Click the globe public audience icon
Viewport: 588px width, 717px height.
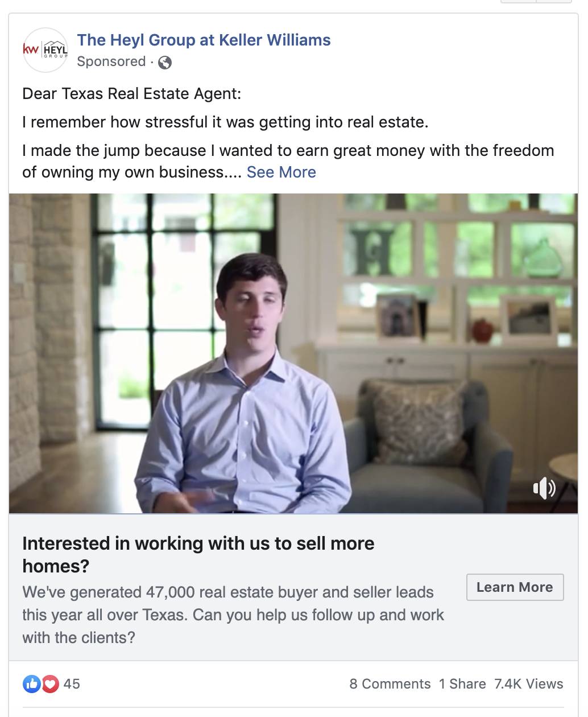pos(165,62)
